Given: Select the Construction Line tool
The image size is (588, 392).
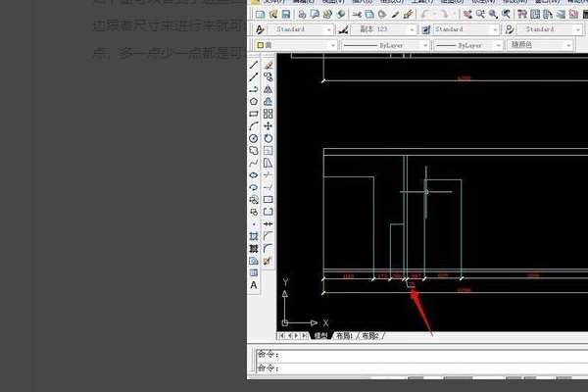Looking at the screenshot, I should pos(254,76).
